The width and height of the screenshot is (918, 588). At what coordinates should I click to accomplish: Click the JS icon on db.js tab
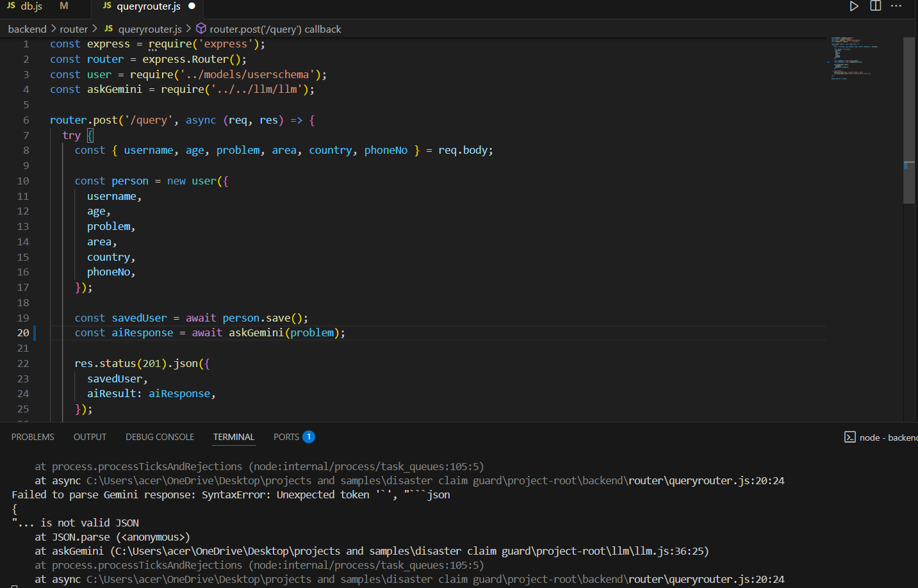point(11,6)
